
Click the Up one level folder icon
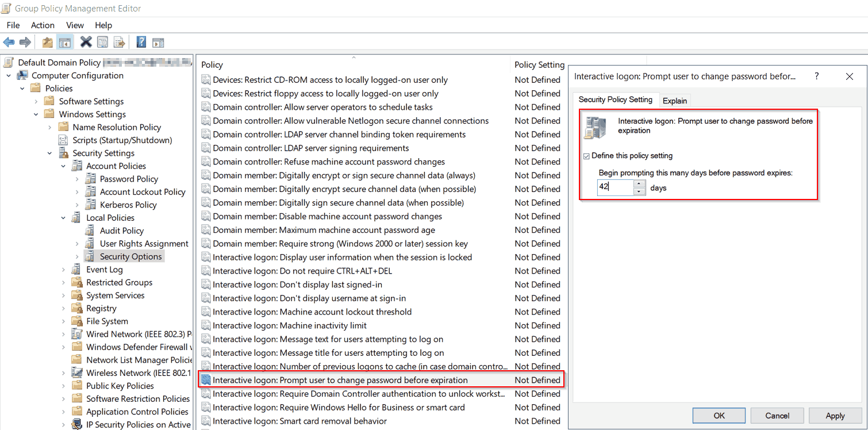(x=47, y=41)
